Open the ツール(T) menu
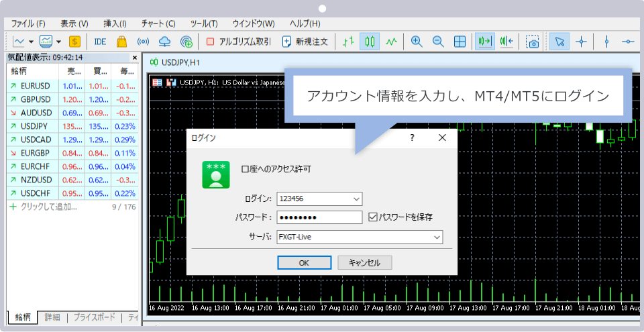Image resolution: width=644 pixels, height=332 pixels. coord(204,23)
